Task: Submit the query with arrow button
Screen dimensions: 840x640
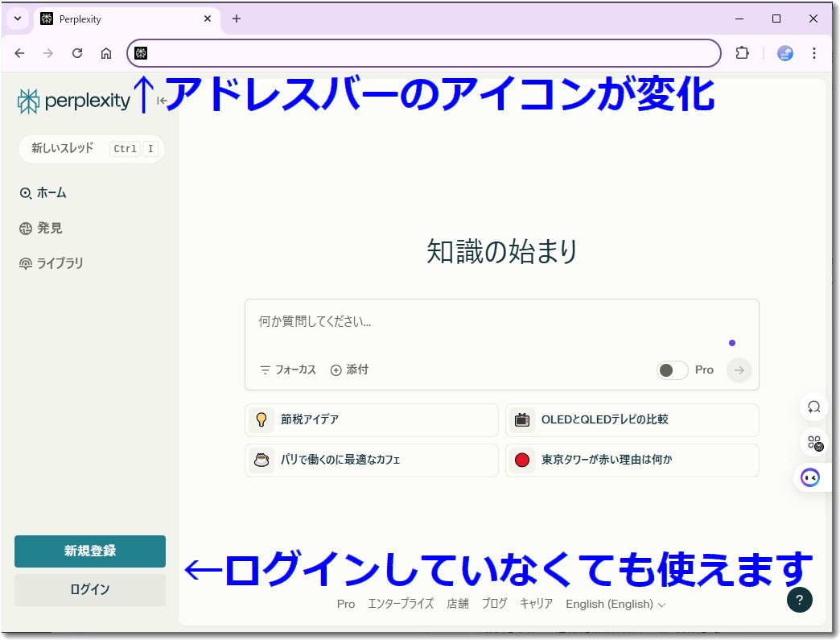Action: point(739,370)
